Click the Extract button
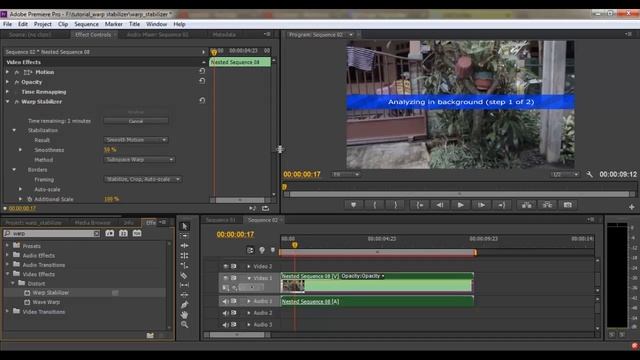The image size is (640, 360). tap(547, 205)
